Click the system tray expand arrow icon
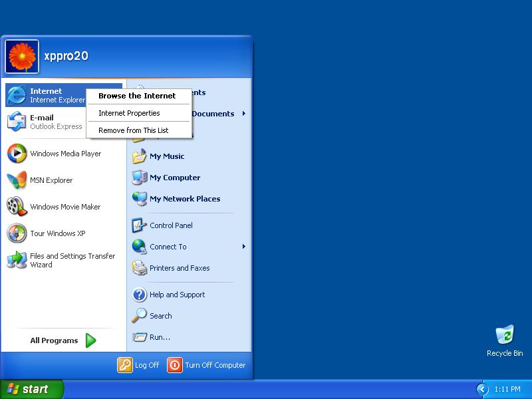 point(483,389)
